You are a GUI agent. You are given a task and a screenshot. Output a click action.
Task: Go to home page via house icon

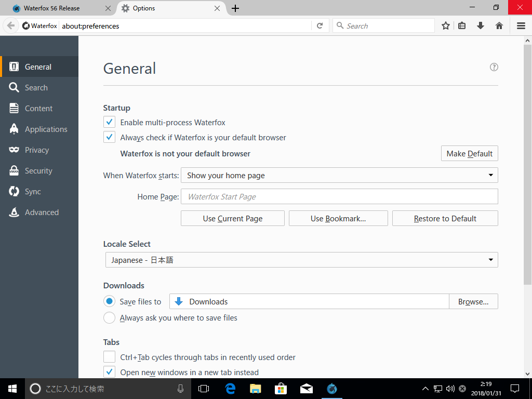tap(499, 26)
